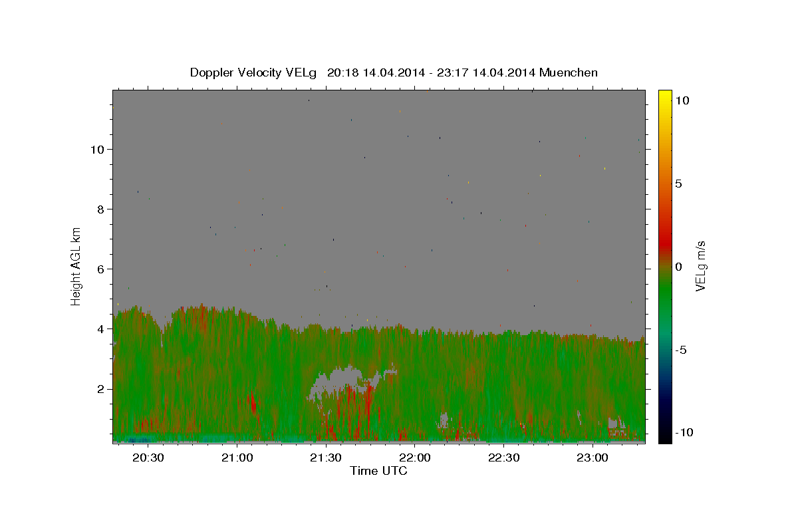Click the 20:30 time tick label
Image resolution: width=798 pixels, height=532 pixels.
coord(148,458)
